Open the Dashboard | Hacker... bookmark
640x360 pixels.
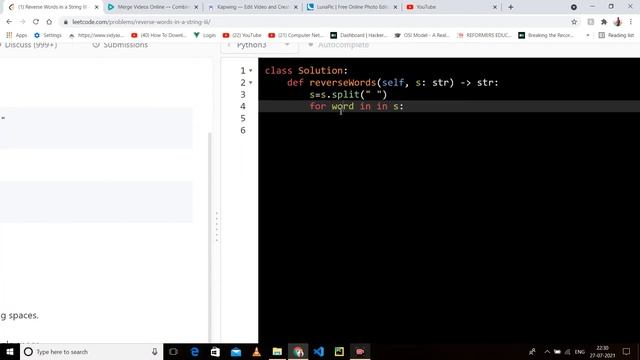[359, 35]
